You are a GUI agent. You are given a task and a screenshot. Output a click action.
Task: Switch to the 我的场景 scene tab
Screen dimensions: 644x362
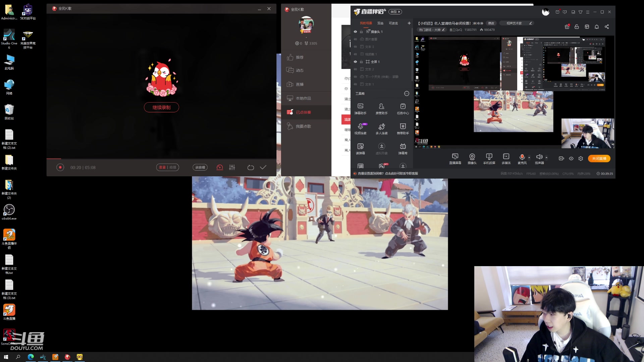tap(366, 23)
